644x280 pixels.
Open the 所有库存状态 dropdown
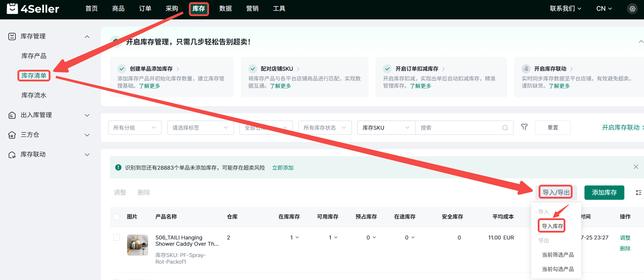325,128
